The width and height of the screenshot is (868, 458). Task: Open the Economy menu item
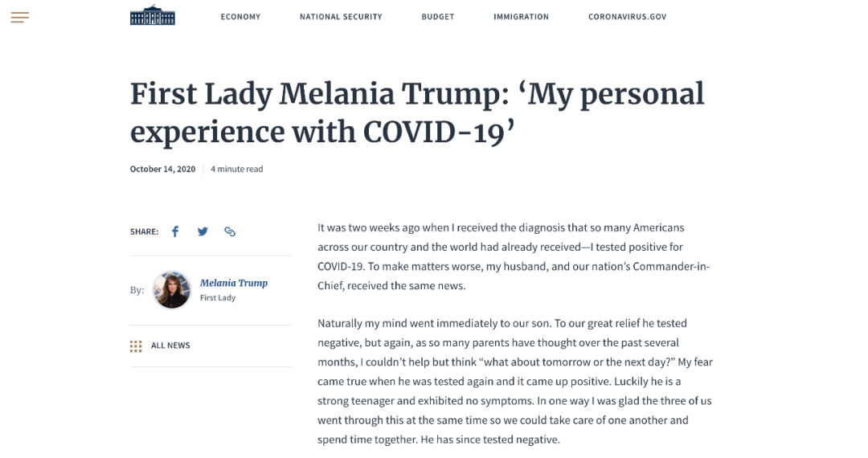point(240,17)
